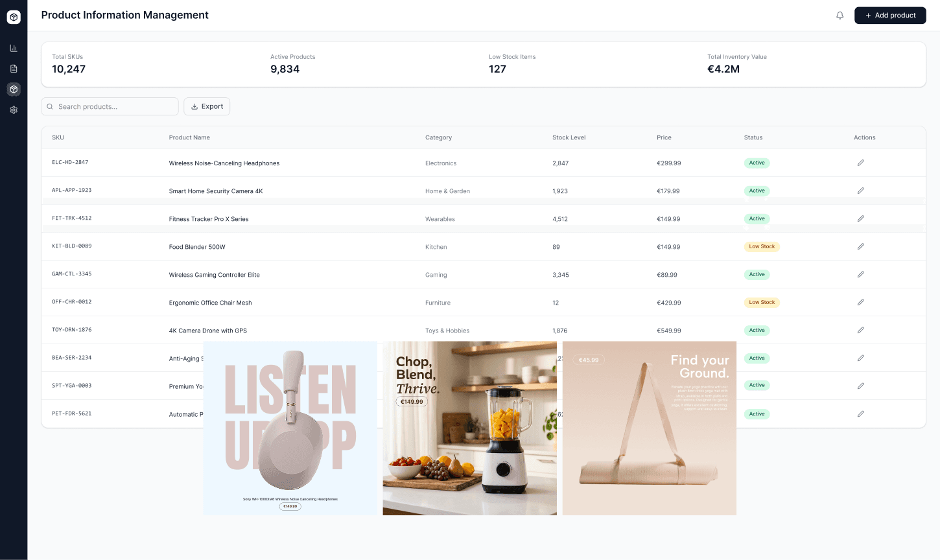The width and height of the screenshot is (940, 560).
Task: Select 4K Camera Drone with GPS name
Action: tap(208, 331)
